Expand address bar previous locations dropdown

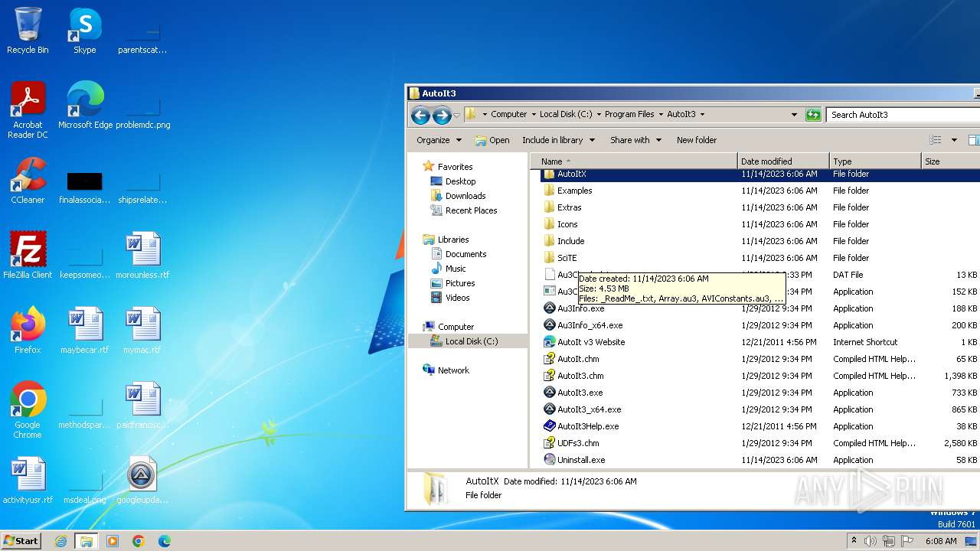(x=794, y=115)
